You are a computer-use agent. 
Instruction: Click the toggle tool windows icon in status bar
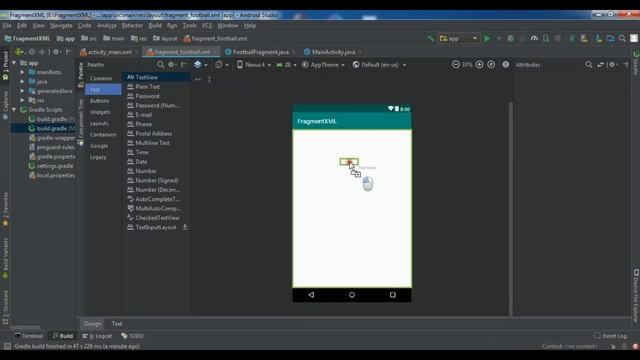pos(7,346)
